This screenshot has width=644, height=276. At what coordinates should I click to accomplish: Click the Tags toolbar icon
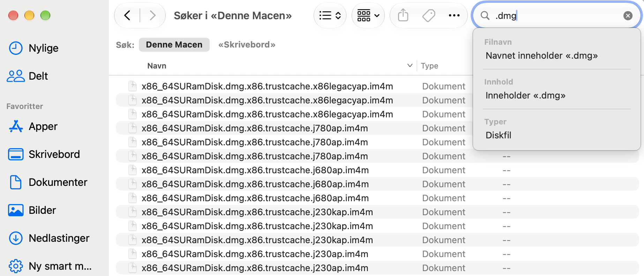(x=429, y=15)
